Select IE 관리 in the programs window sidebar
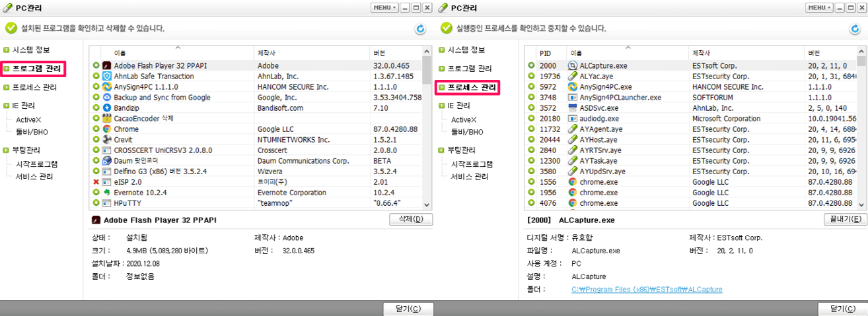Image resolution: width=868 pixels, height=316 pixels. [24, 105]
